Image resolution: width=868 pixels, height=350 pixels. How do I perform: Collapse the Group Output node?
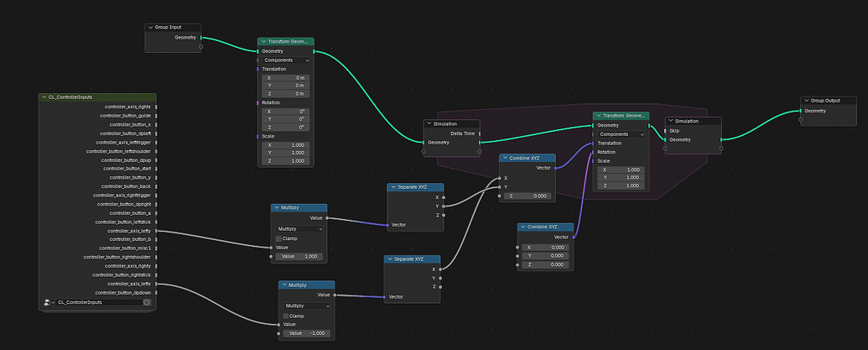pos(807,100)
